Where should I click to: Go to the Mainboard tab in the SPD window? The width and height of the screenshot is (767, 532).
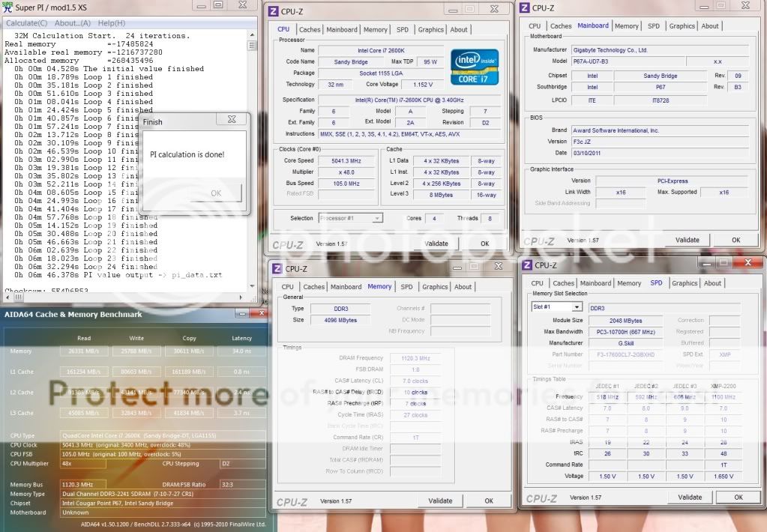tap(595, 283)
